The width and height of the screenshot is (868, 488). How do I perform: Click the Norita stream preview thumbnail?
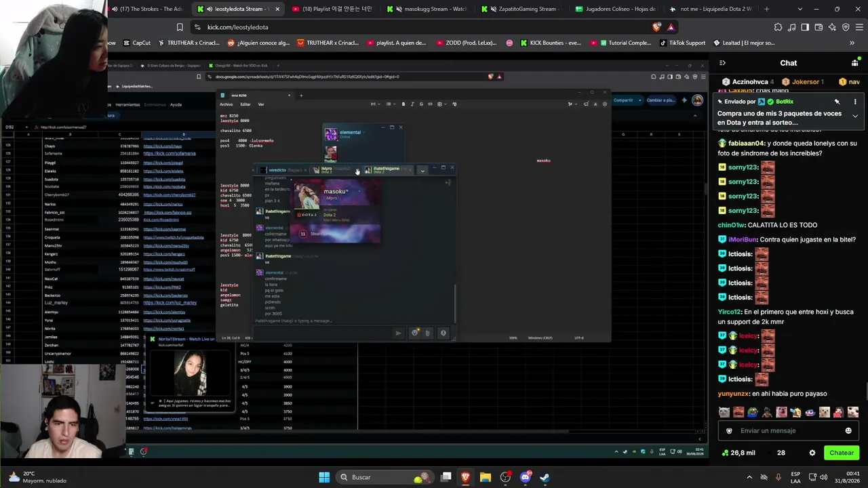(x=191, y=373)
